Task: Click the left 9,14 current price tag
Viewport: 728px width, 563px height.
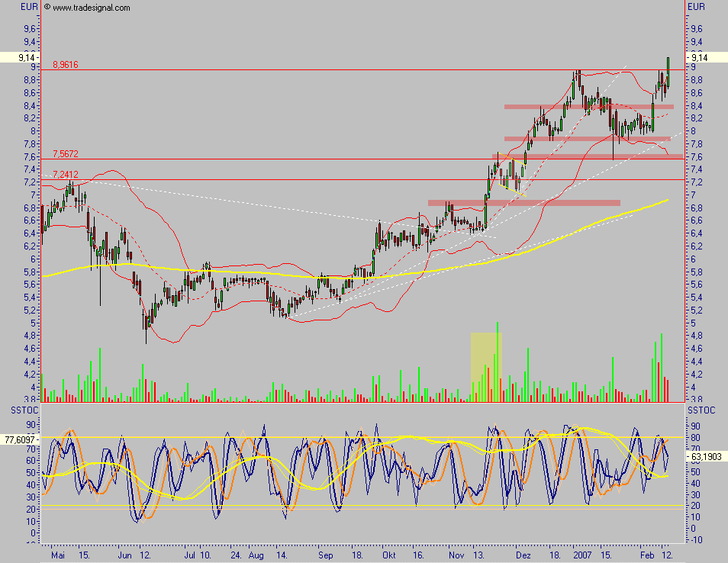Action: pos(17,57)
